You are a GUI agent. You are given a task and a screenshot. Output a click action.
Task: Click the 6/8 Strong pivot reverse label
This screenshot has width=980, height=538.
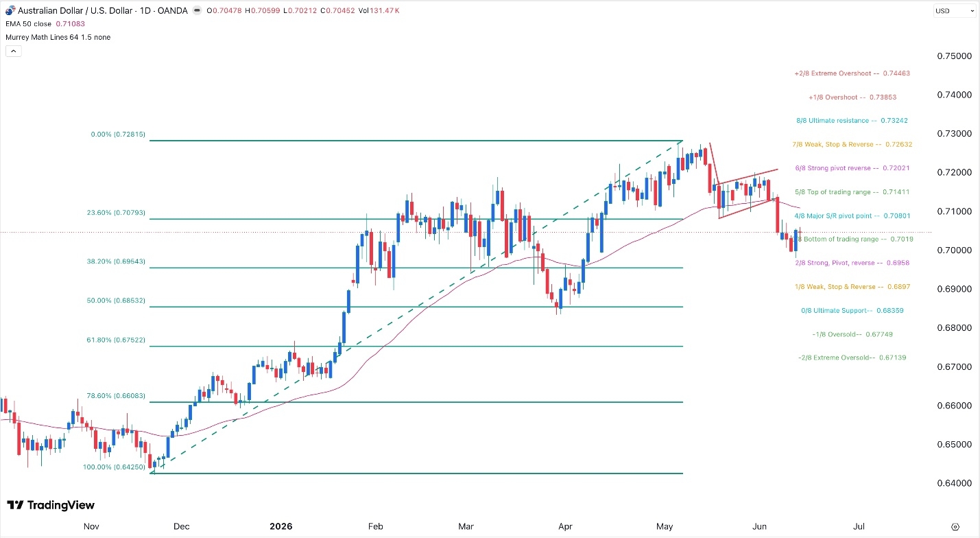point(852,168)
